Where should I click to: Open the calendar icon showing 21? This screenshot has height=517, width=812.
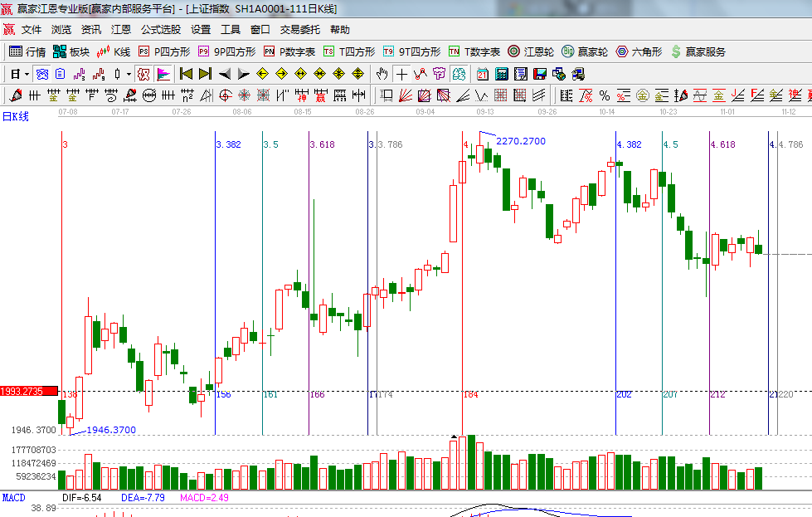point(482,74)
